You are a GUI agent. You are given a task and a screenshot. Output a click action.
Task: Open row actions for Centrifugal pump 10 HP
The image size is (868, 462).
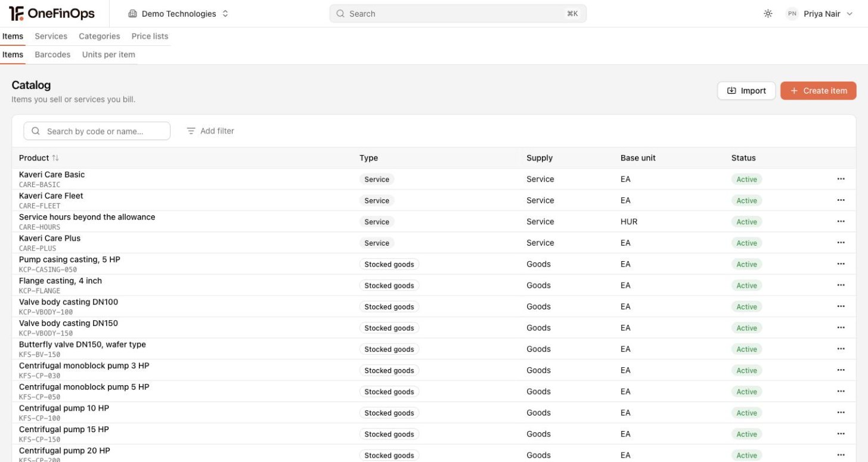(x=841, y=413)
